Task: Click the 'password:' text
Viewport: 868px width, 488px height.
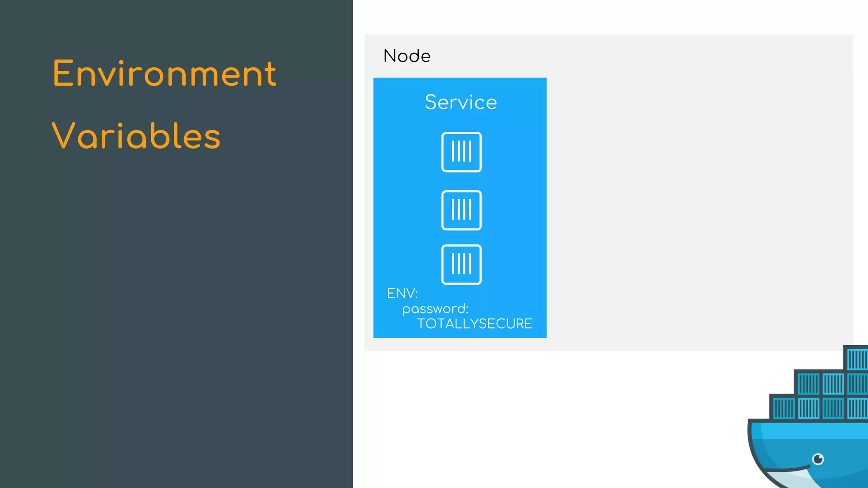Action: click(435, 309)
